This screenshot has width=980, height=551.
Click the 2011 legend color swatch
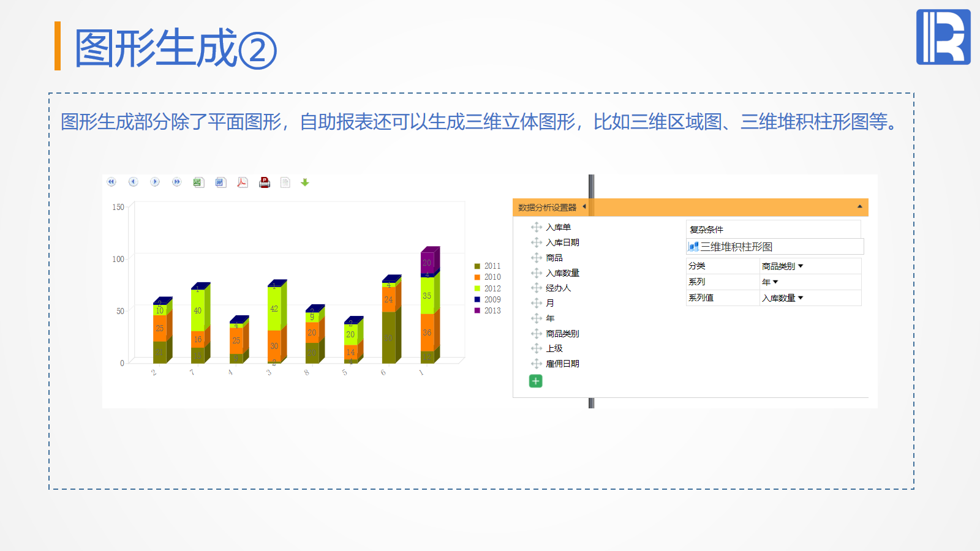tap(477, 266)
